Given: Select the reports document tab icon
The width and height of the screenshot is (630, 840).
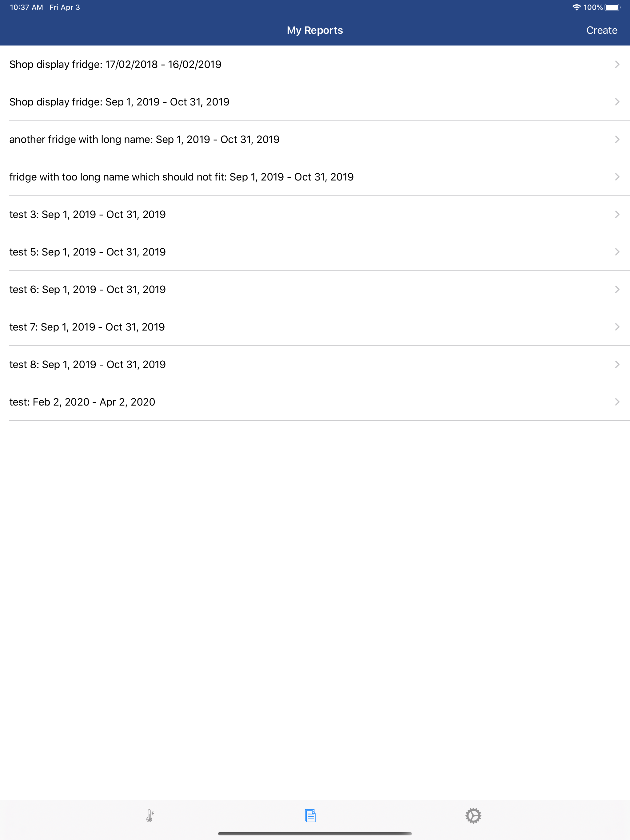Looking at the screenshot, I should pos(310,815).
